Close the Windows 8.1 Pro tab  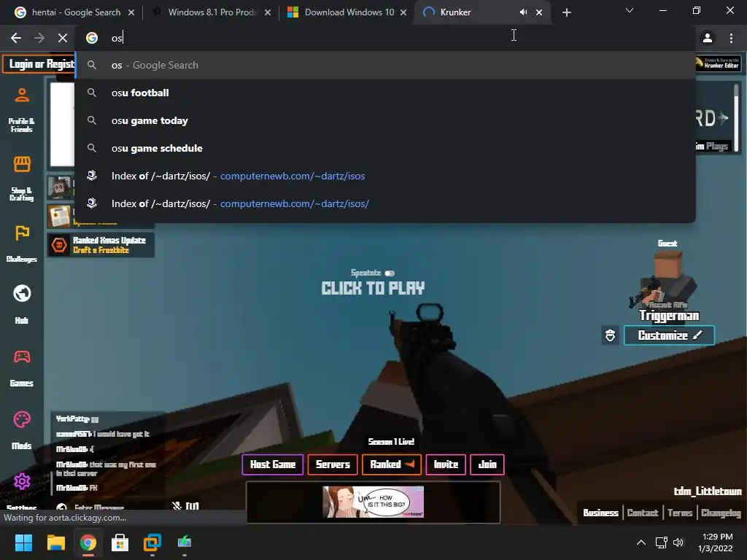pos(268,12)
